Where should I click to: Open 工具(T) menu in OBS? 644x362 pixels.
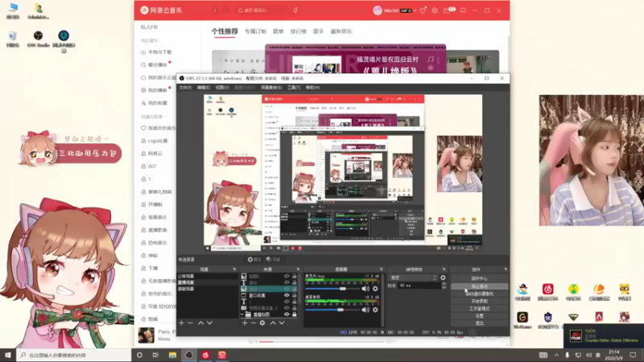pos(294,88)
